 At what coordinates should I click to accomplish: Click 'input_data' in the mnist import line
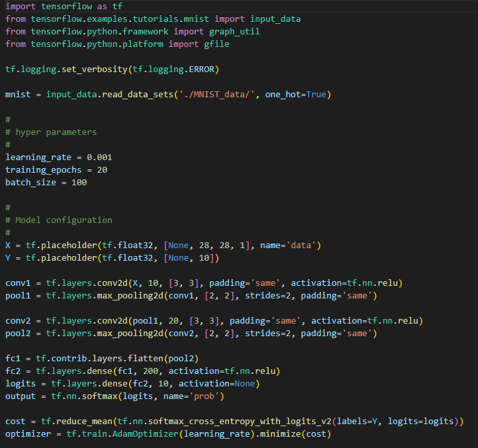(x=275, y=19)
